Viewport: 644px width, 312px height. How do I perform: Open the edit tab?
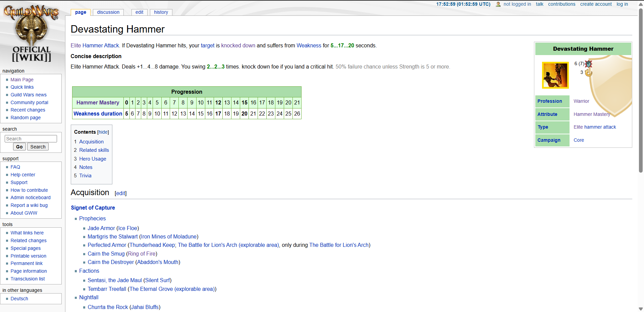pos(139,12)
